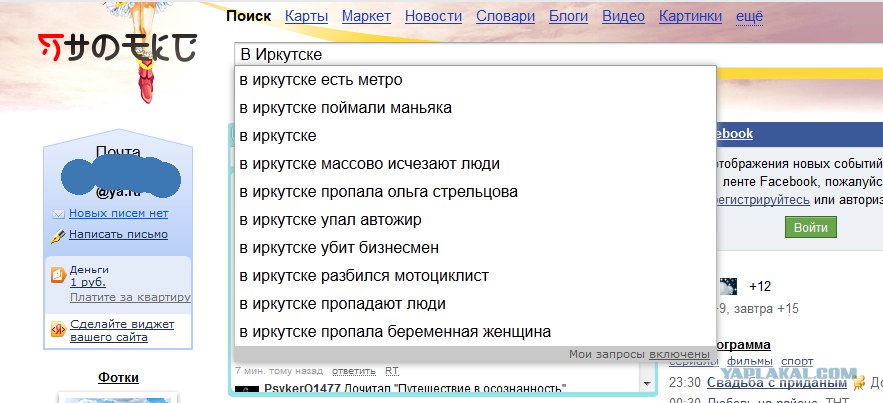The height and width of the screenshot is (403, 883).
Task: Select the plain в иркутске suggestion
Action: (475, 136)
